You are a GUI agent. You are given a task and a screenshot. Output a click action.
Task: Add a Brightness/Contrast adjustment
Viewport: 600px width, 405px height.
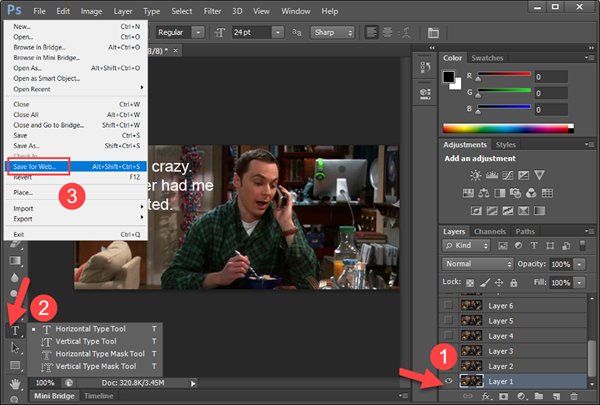click(x=476, y=175)
